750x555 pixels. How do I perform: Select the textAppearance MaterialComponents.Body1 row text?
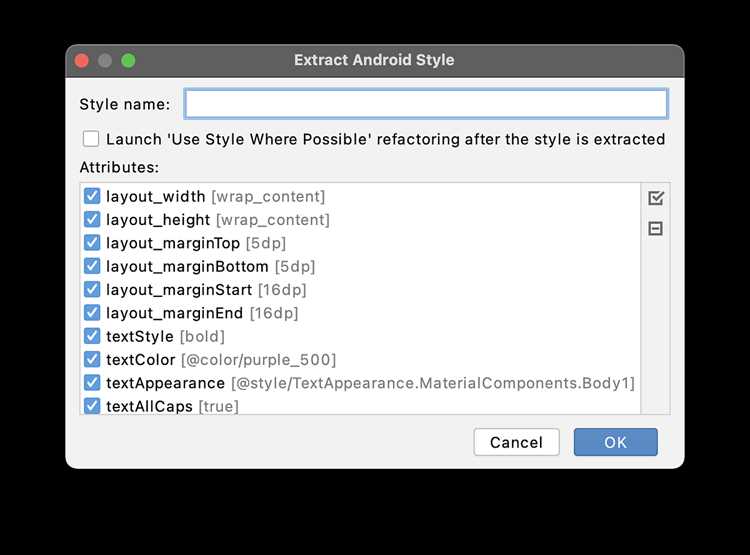coord(371,383)
